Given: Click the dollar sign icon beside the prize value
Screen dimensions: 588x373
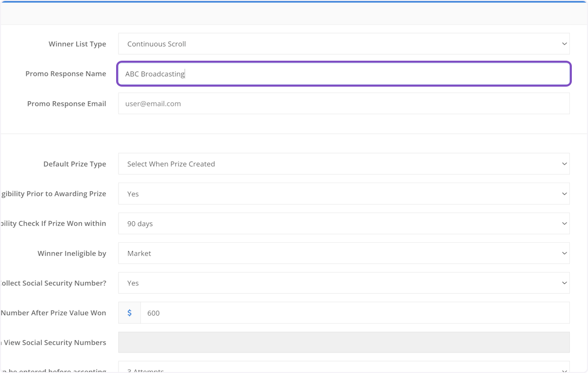Looking at the screenshot, I should tap(129, 312).
